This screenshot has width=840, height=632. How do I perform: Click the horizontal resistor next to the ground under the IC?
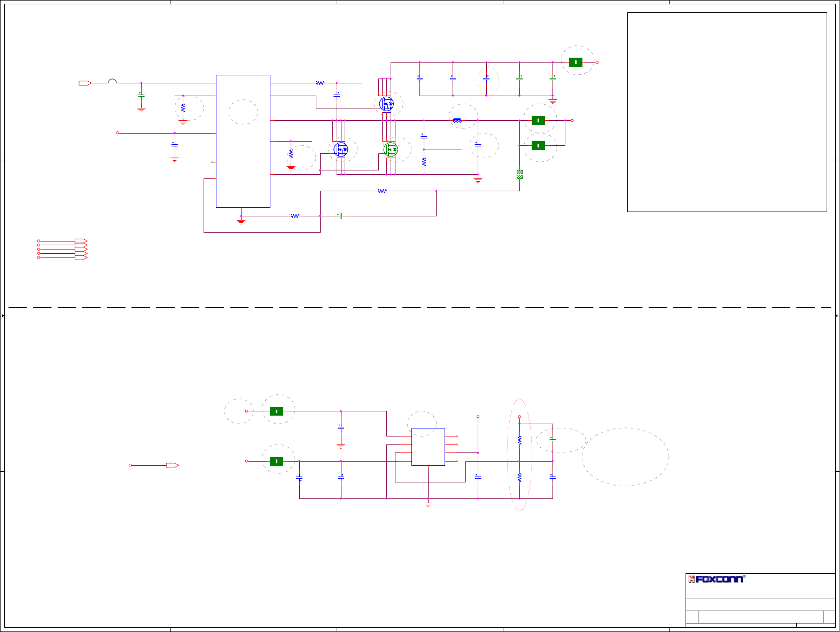pyautogui.click(x=295, y=216)
